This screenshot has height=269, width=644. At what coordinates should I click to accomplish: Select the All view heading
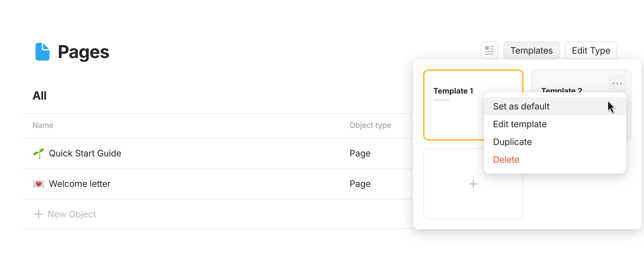[x=40, y=96]
